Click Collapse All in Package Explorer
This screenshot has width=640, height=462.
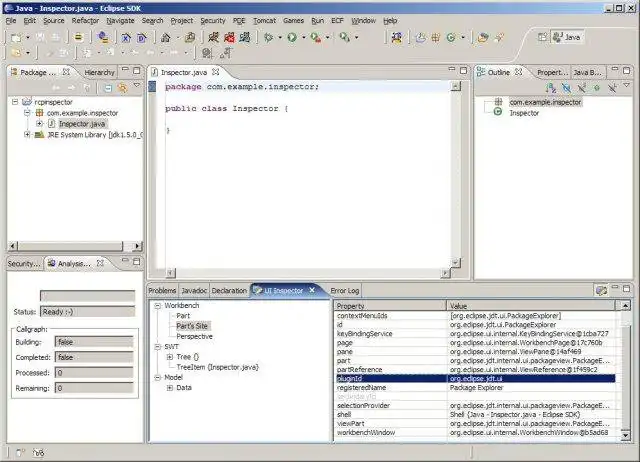107,88
